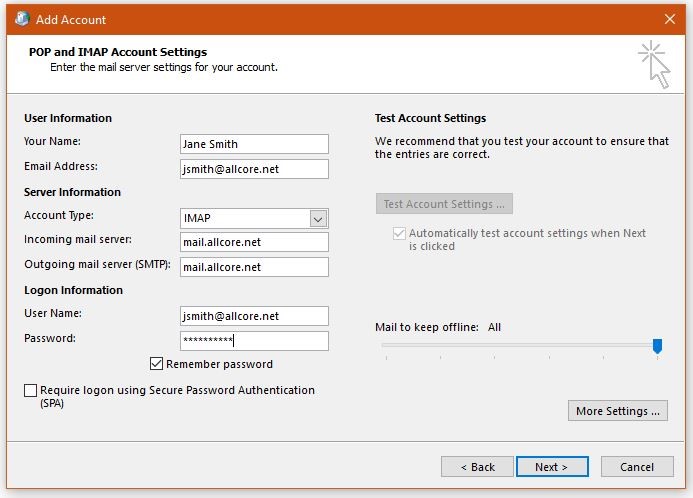Click the cursor graphic in the header
The height and width of the screenshot is (498, 693).
653,64
